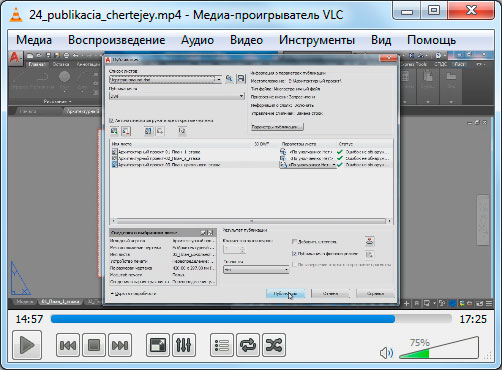Click the Publish Options button in the video dialog

tap(277, 127)
